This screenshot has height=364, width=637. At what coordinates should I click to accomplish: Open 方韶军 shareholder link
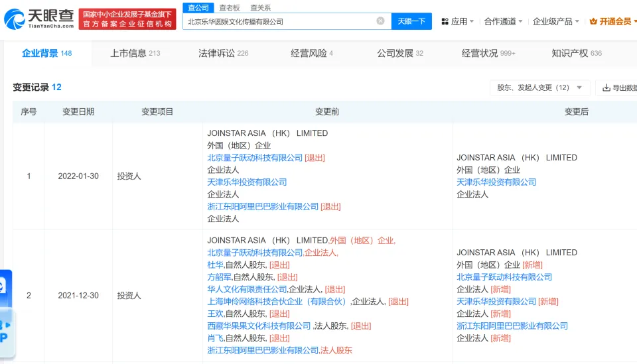tap(220, 277)
